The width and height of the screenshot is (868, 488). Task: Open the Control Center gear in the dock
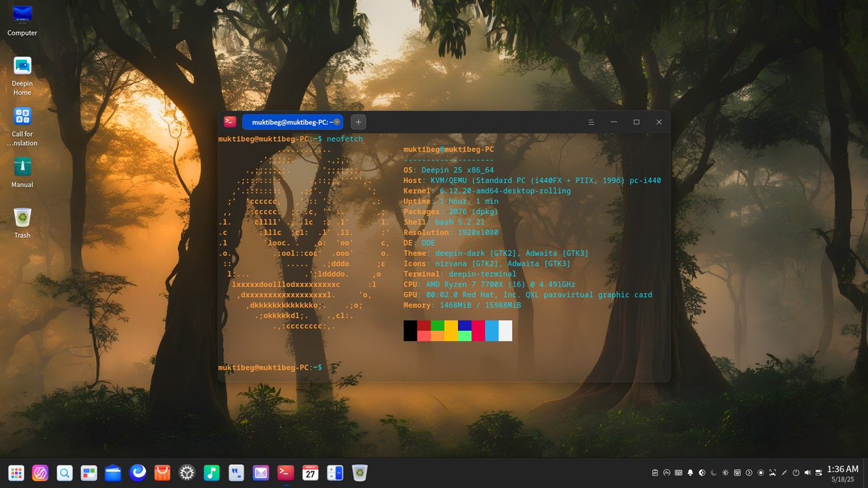pyautogui.click(x=187, y=473)
